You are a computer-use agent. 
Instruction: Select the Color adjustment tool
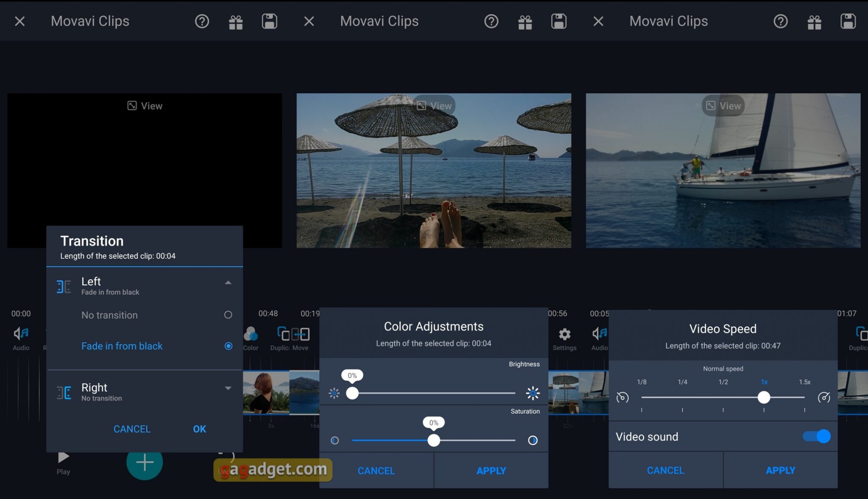pos(250,337)
